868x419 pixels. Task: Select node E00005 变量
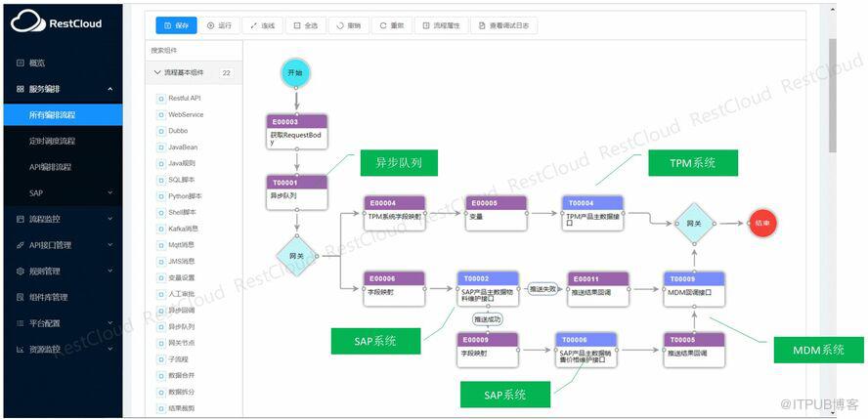click(x=497, y=213)
